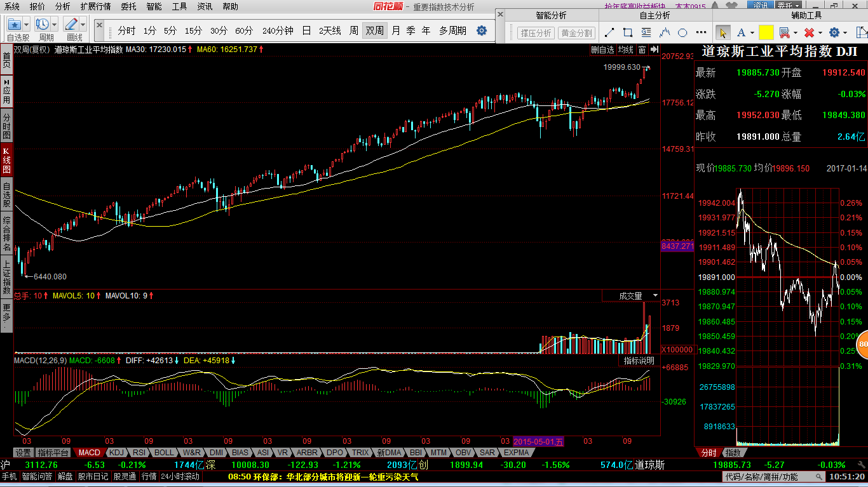The height and width of the screenshot is (487, 868).
Task: Expand dropdown beside 周期 clock icon
Action: (x=55, y=24)
